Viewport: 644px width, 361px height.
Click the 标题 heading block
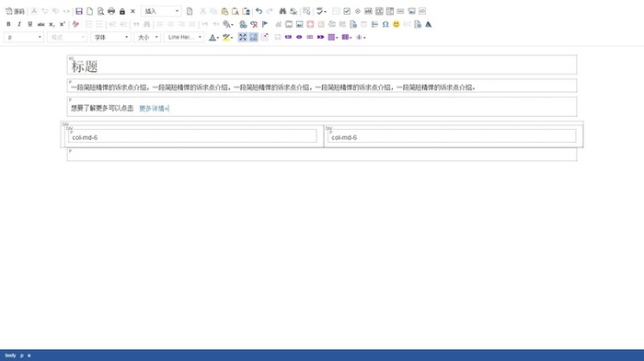coord(322,64)
